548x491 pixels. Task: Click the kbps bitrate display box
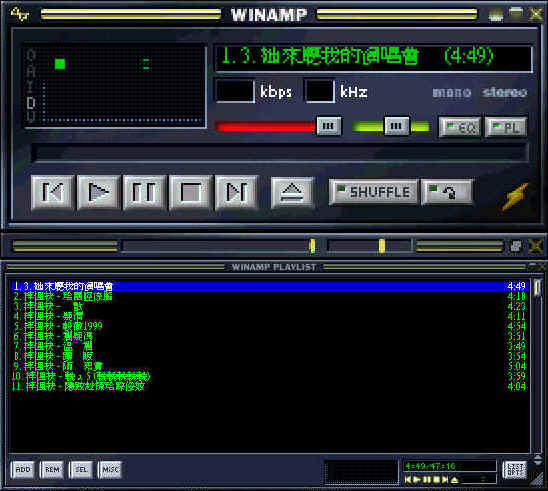pyautogui.click(x=235, y=91)
